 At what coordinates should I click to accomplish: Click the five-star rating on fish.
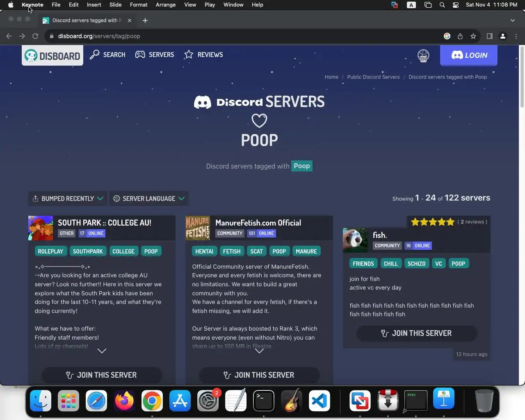coord(433,222)
